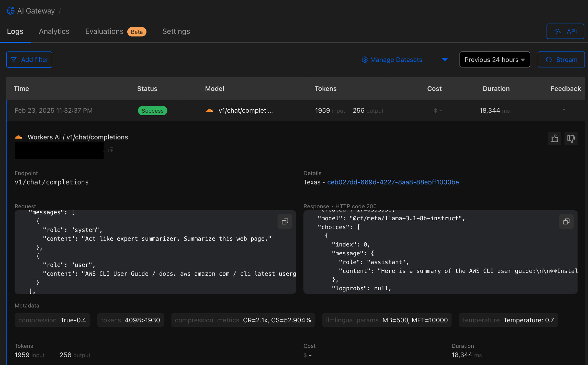Open the Settings tab
588x365 pixels.
click(176, 31)
